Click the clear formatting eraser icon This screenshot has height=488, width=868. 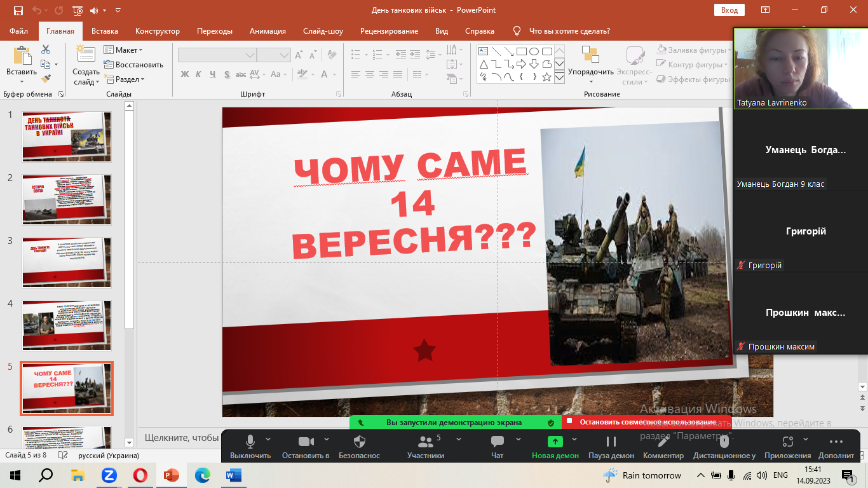tap(331, 55)
